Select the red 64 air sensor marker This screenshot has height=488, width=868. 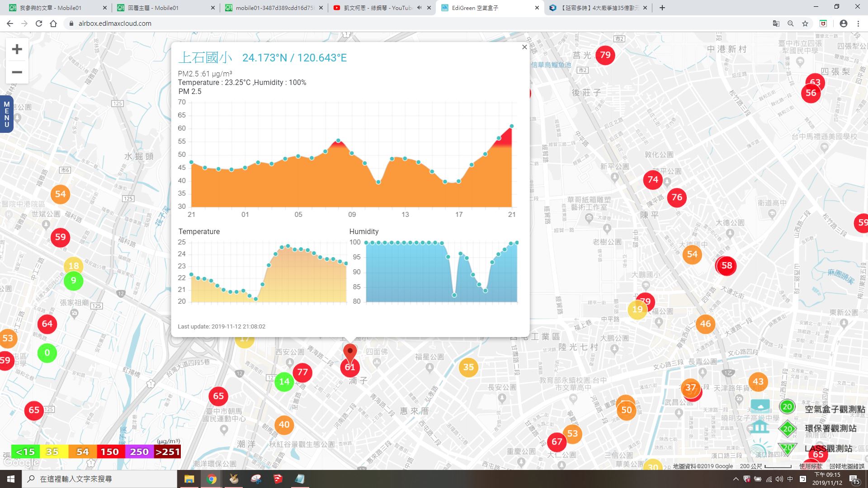[47, 324]
